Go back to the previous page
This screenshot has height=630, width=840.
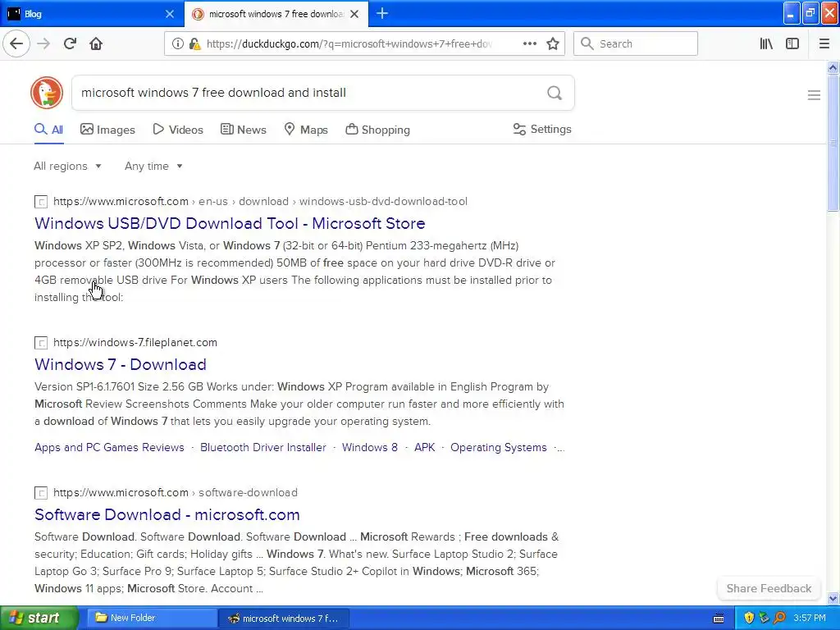pos(16,43)
